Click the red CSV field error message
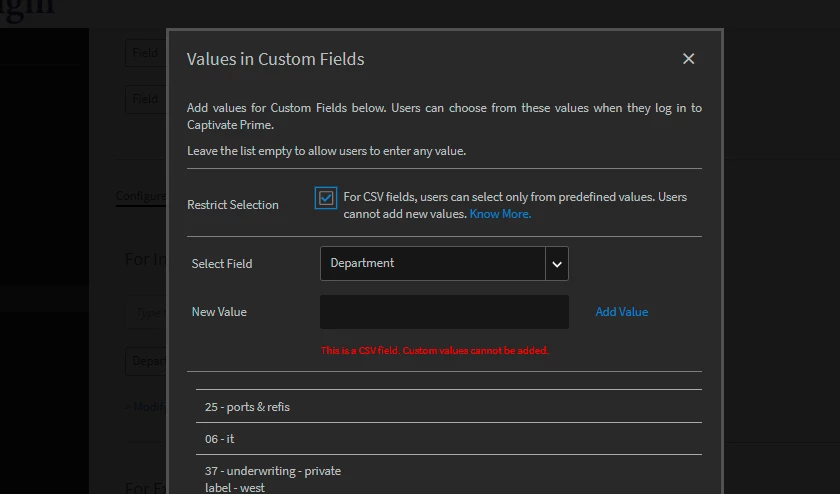840x494 pixels. click(x=434, y=351)
